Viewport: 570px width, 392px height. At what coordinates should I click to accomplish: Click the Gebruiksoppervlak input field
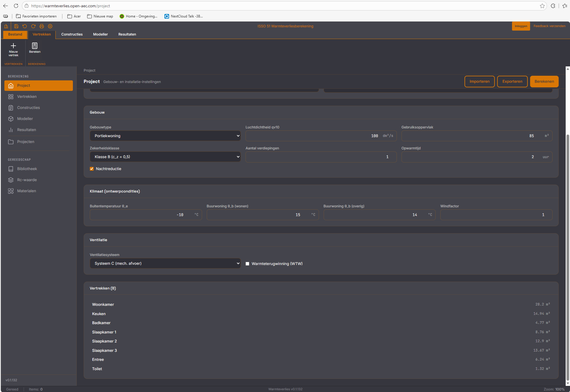pyautogui.click(x=472, y=136)
